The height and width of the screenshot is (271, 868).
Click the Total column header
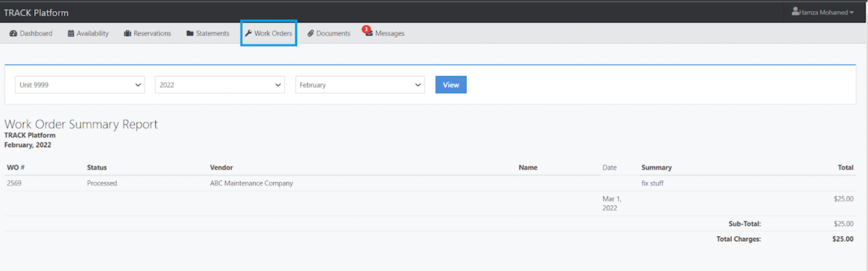845,168
